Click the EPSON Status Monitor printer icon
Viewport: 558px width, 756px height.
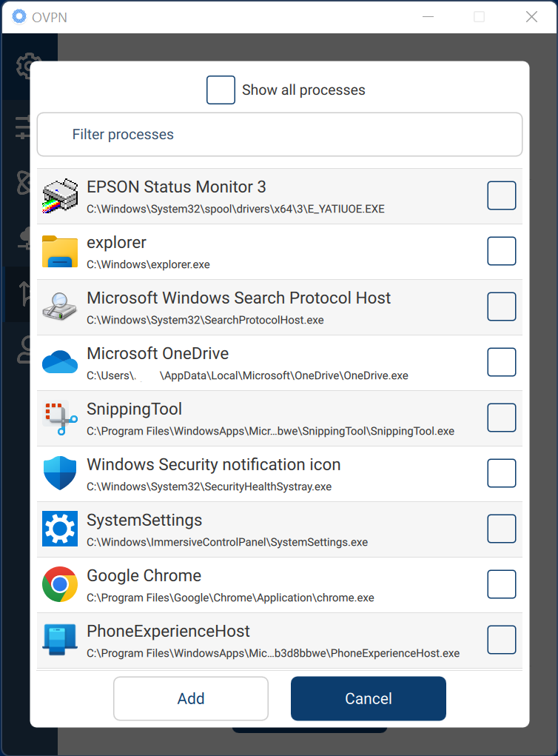(60, 195)
